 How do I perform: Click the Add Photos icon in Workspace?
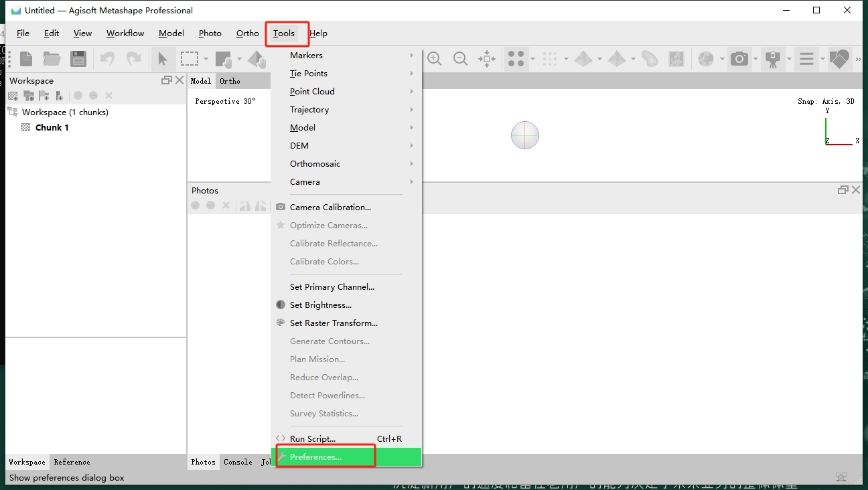29,96
